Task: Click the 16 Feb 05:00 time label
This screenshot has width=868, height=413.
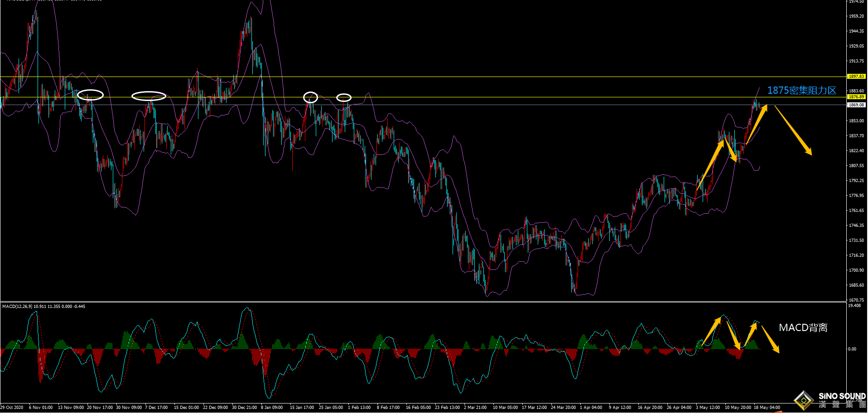Action: (418, 408)
